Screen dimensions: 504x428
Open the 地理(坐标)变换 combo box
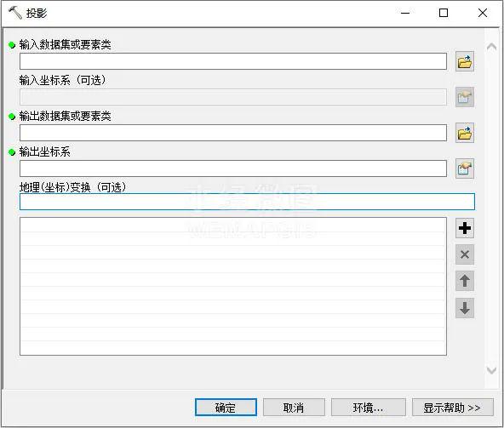247,202
